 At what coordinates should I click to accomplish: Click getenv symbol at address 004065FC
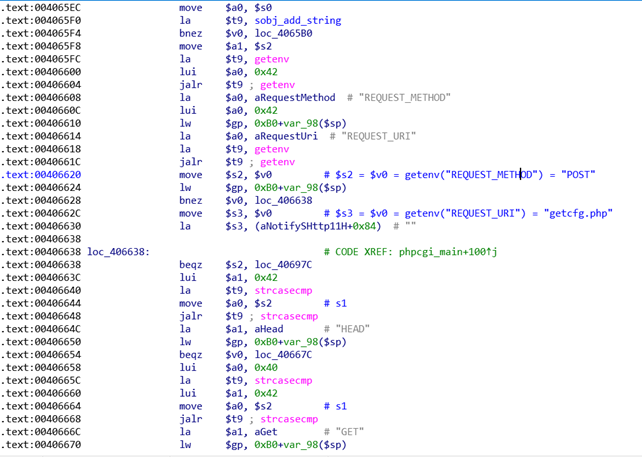coord(271,59)
